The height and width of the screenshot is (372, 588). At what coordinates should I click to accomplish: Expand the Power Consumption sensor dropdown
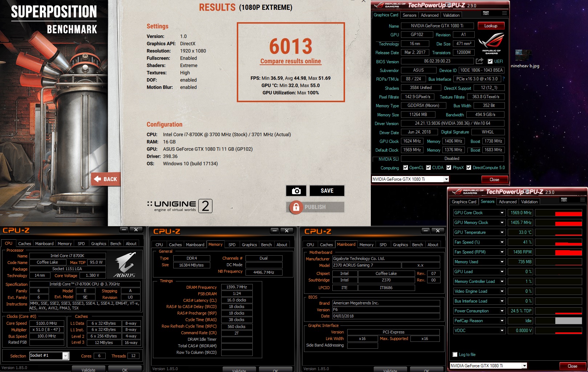pos(502,311)
